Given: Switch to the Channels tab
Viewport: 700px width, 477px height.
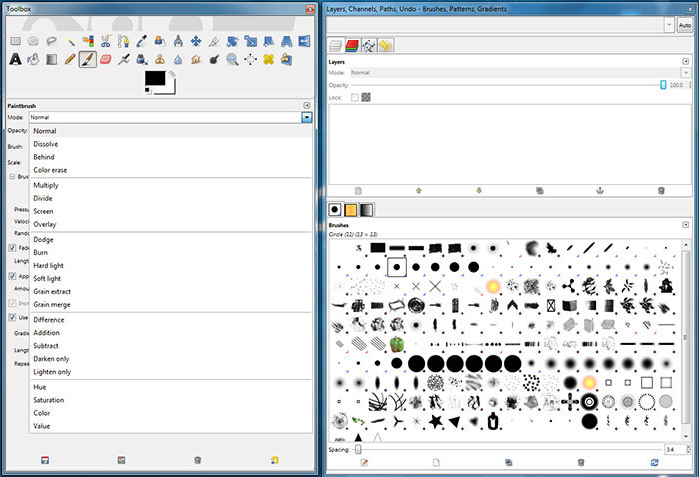Looking at the screenshot, I should point(352,45).
